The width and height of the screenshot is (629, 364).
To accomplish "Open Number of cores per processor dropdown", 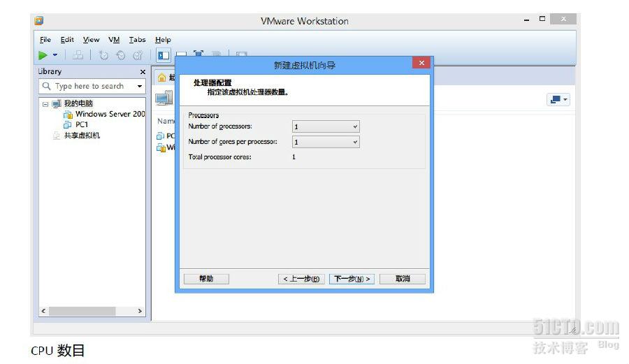I will 326,142.
